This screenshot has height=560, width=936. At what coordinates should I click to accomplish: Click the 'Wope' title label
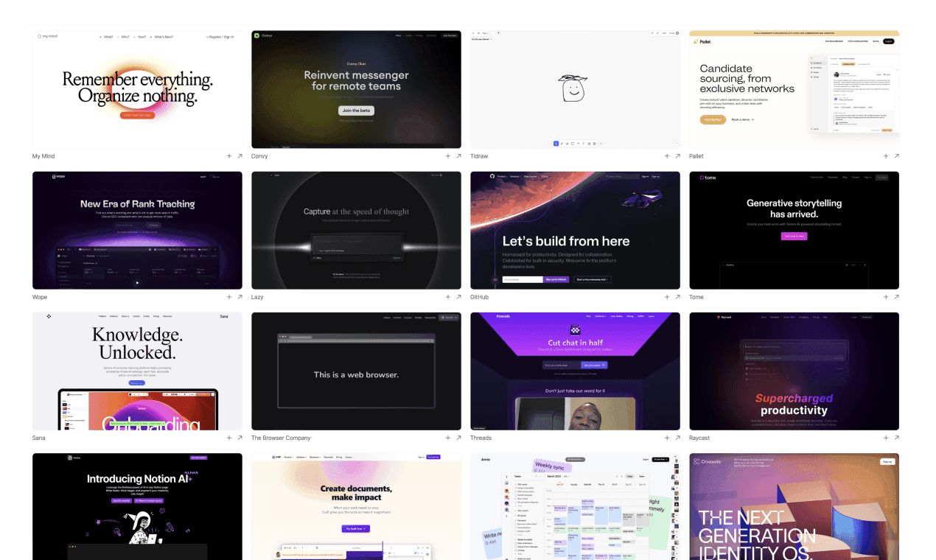click(x=41, y=297)
